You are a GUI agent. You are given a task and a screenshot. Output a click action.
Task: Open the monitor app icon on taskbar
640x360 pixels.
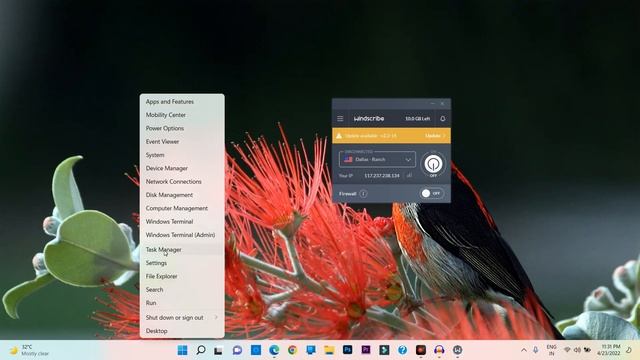click(x=311, y=350)
